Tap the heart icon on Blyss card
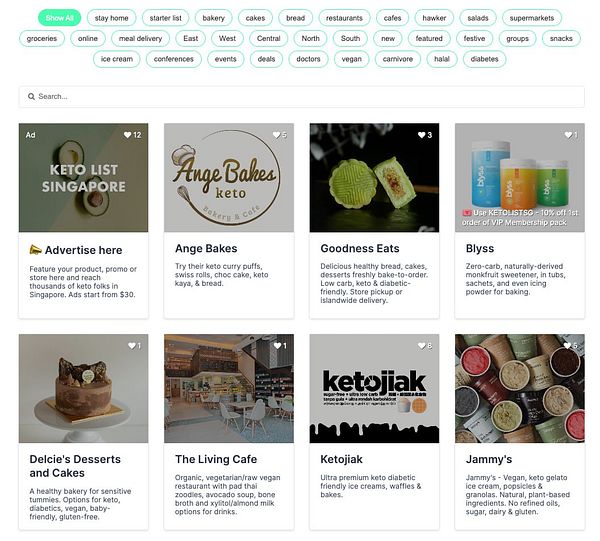The width and height of the screenshot is (600, 541). pyautogui.click(x=568, y=135)
